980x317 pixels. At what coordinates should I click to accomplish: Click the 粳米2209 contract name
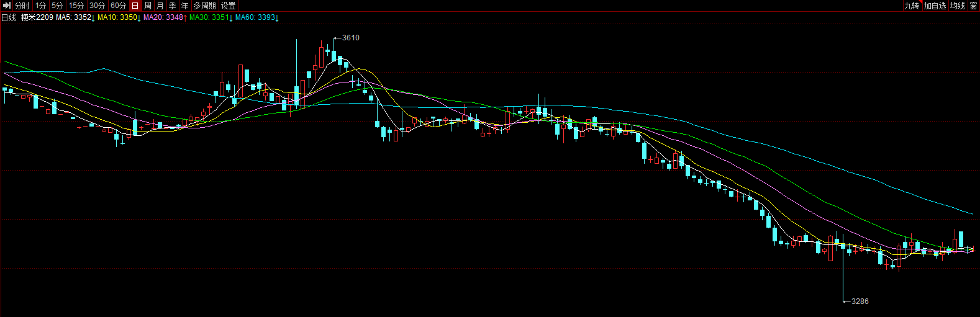(x=37, y=17)
